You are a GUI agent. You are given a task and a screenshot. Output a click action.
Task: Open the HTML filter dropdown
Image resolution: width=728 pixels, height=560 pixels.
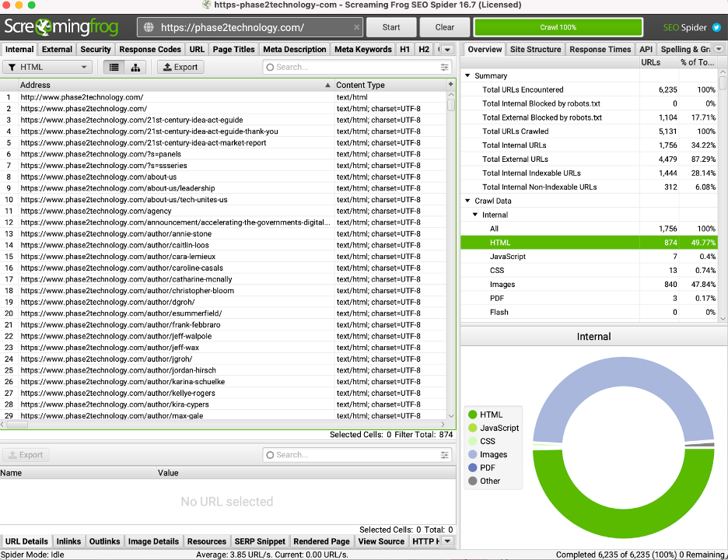(x=47, y=68)
